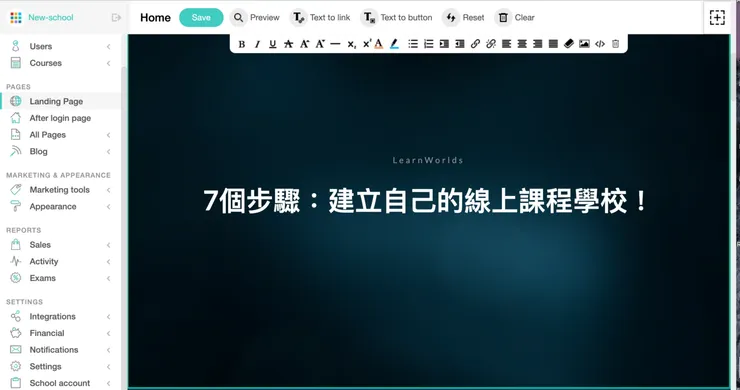Align text center
This screenshot has width=740, height=390.
coord(522,44)
